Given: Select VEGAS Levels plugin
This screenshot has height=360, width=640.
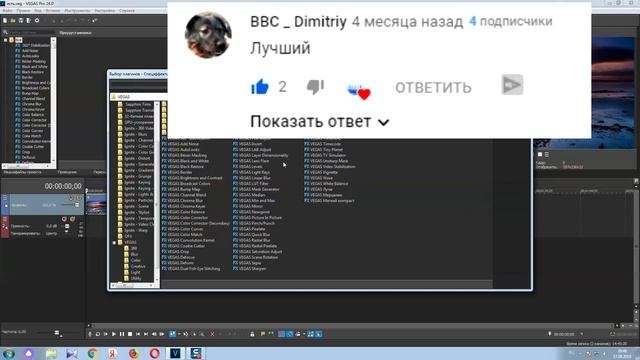Looking at the screenshot, I should 248,167.
